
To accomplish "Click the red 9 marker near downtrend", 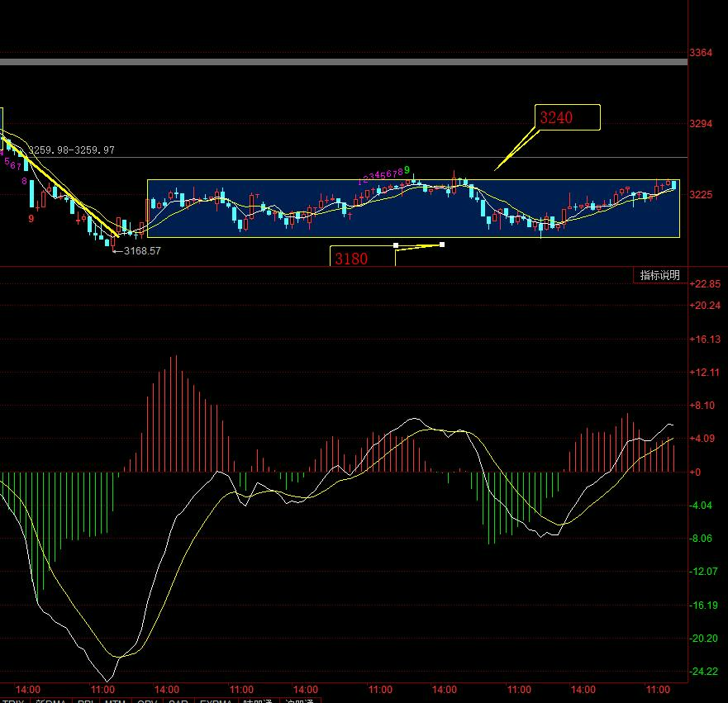I will click(31, 219).
